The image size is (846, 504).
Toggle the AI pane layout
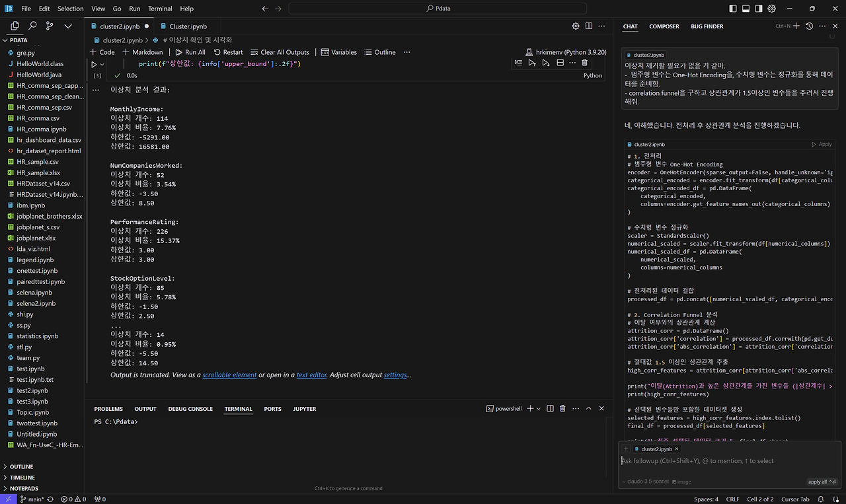click(x=759, y=9)
